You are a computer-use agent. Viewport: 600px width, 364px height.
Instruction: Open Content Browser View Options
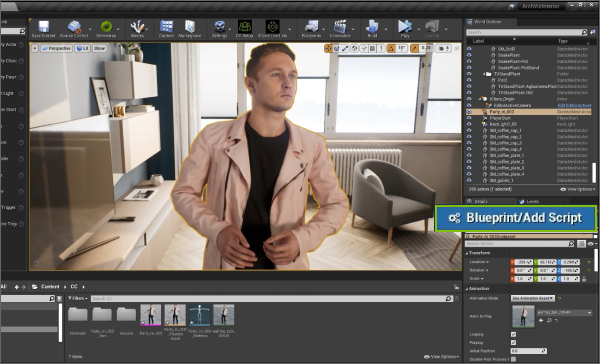click(x=441, y=357)
